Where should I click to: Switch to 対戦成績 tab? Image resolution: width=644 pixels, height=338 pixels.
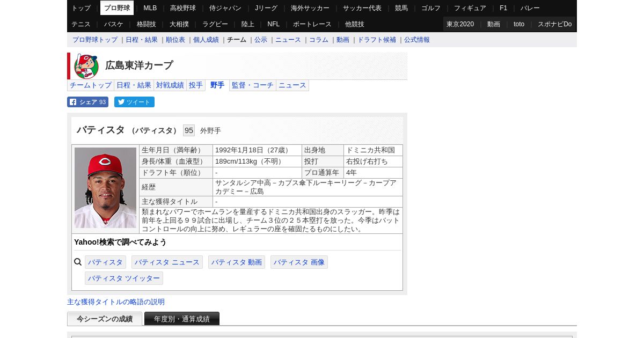point(170,85)
